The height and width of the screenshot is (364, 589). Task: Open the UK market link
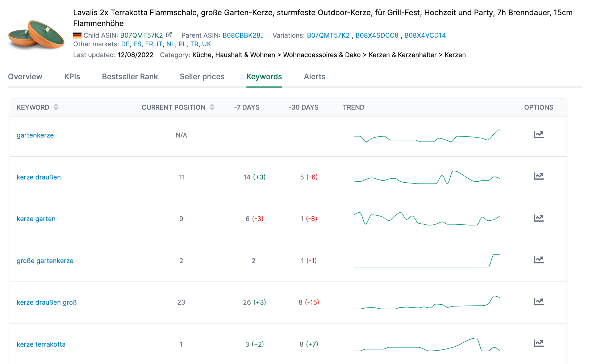(206, 44)
